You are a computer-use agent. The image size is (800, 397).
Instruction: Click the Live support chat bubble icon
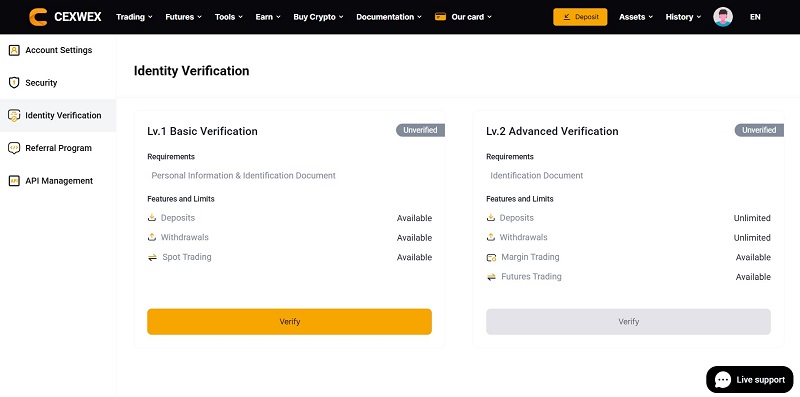(x=723, y=380)
